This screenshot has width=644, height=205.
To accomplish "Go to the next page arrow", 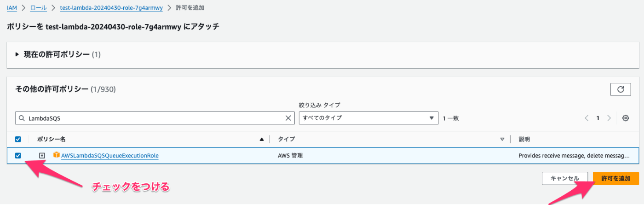I will 609,118.
